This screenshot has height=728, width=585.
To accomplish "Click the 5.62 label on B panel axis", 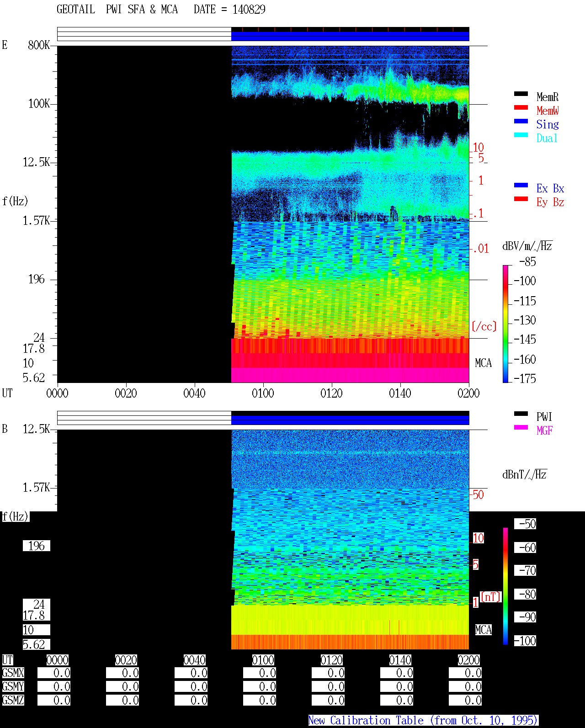I will coord(36,645).
